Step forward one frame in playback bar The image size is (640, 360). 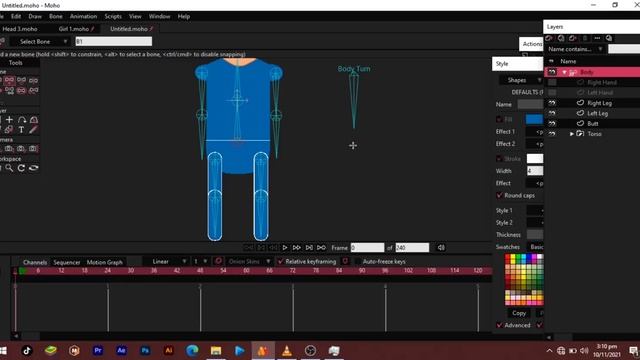tap(296, 248)
